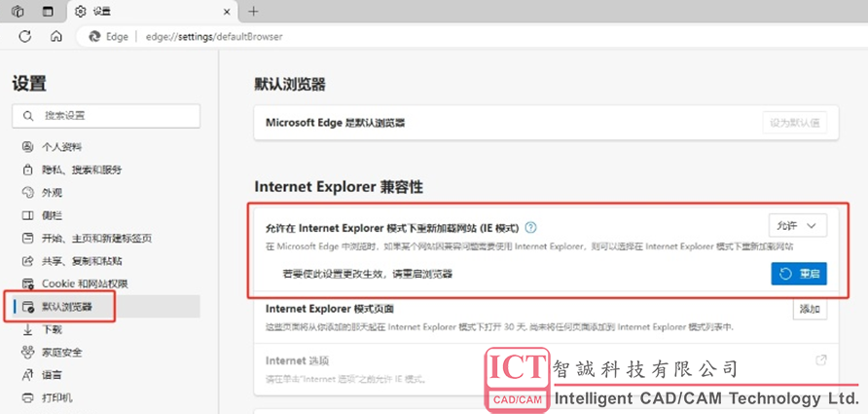Viewport: 868px width, 414px height.
Task: Click the language icon beside 语言
Action: [27, 375]
